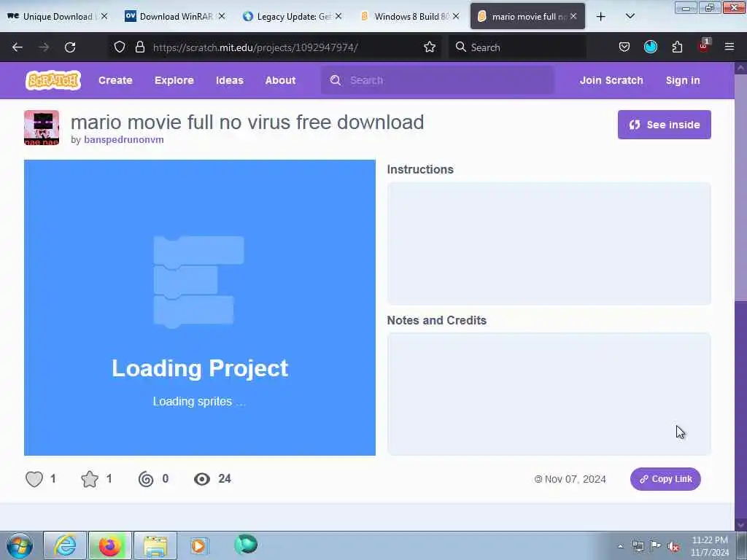
Task: Open the Explore menu item
Action: (174, 80)
